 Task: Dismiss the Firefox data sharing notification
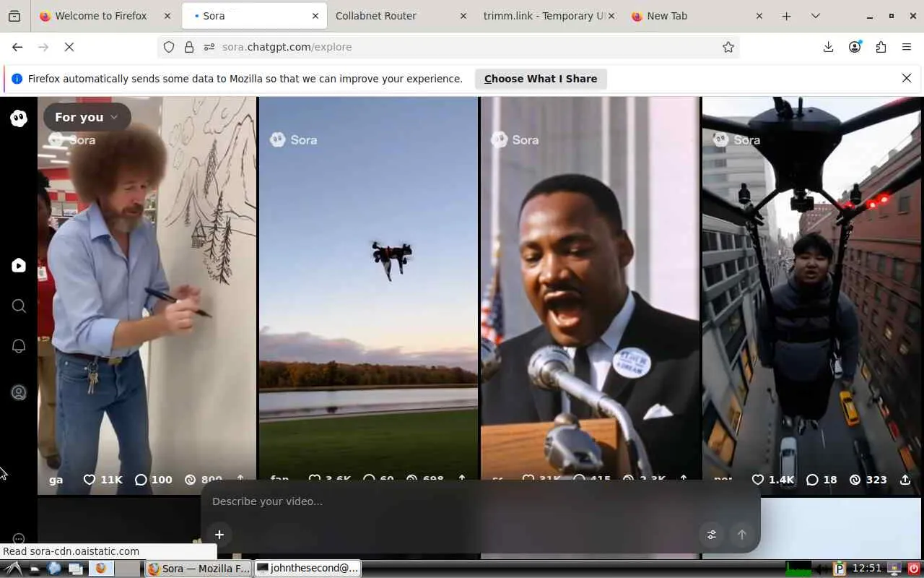point(907,78)
